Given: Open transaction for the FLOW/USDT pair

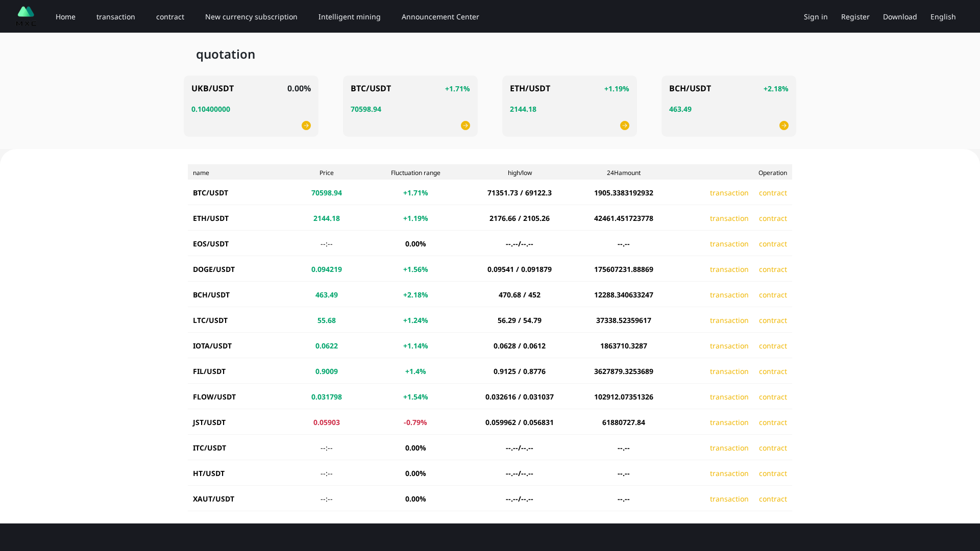Looking at the screenshot, I should pos(729,397).
